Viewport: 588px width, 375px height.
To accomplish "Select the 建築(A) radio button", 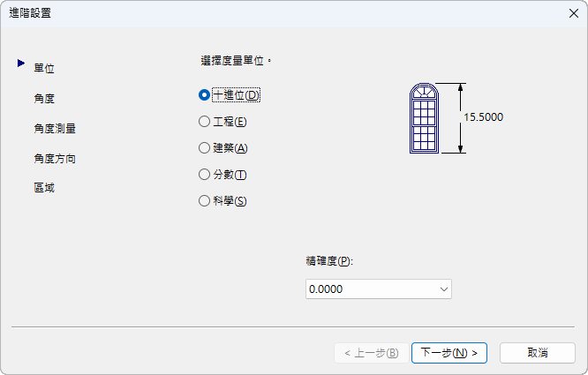I will tap(205, 147).
